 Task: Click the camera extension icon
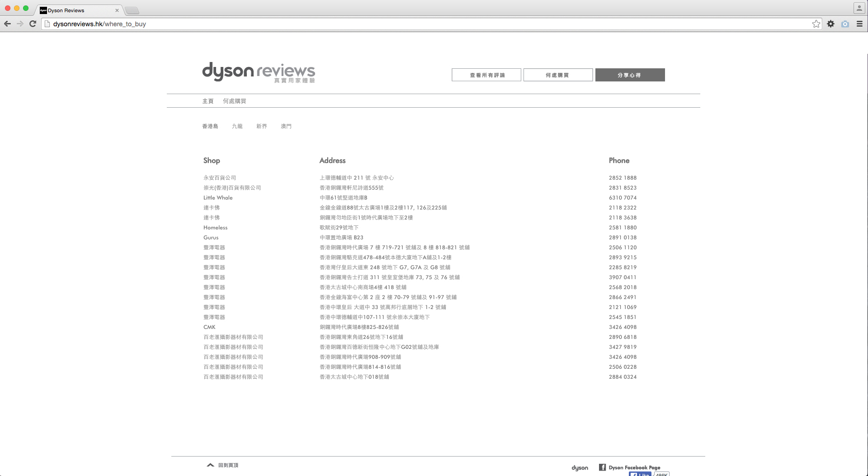click(845, 24)
